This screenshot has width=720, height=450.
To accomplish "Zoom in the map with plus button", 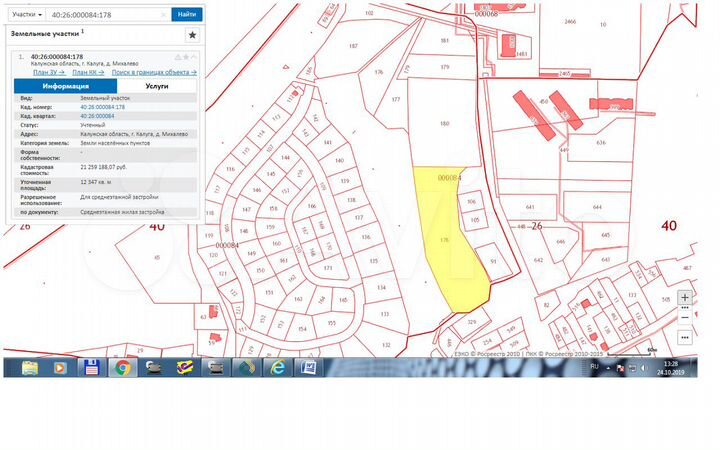I will tap(684, 297).
